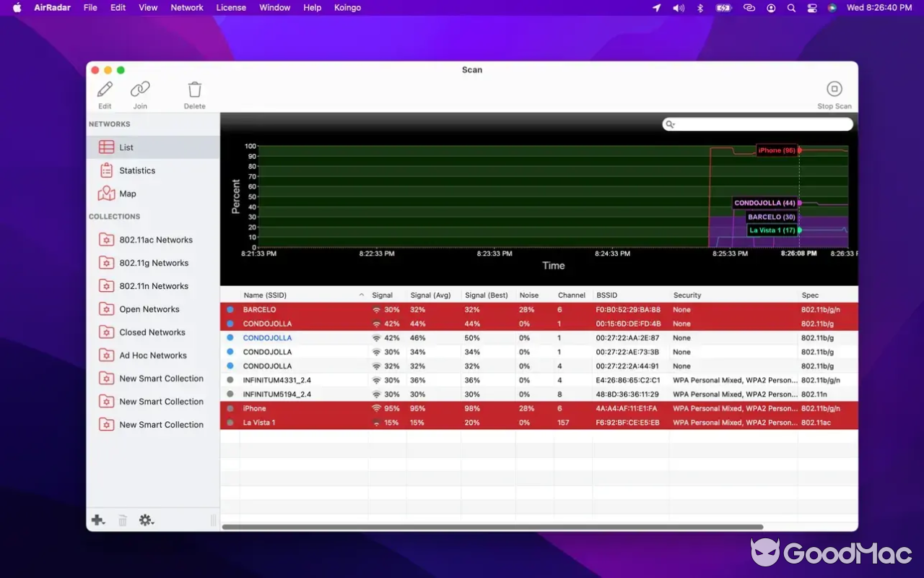The image size is (924, 578).
Task: Open the add collection plus dropdown
Action: [98, 519]
